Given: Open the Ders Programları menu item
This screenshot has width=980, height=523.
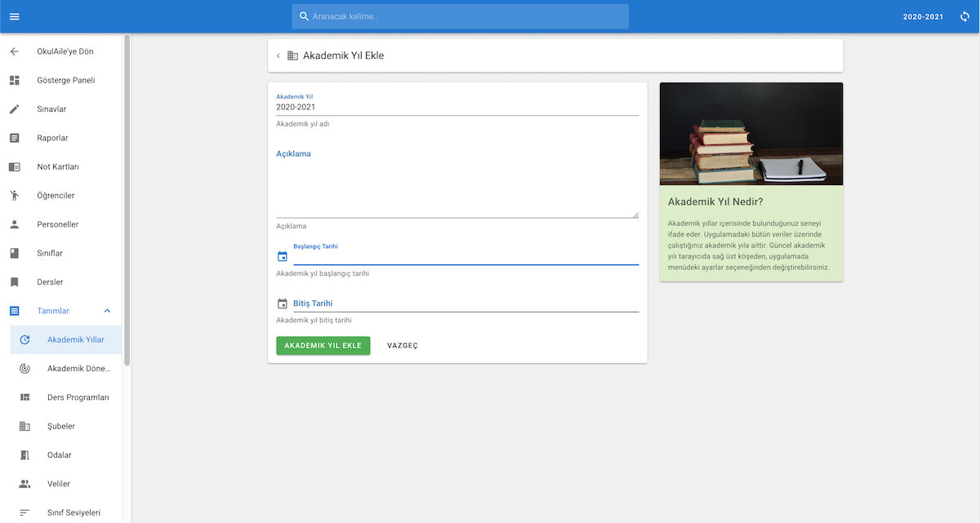Looking at the screenshot, I should pyautogui.click(x=66, y=397).
